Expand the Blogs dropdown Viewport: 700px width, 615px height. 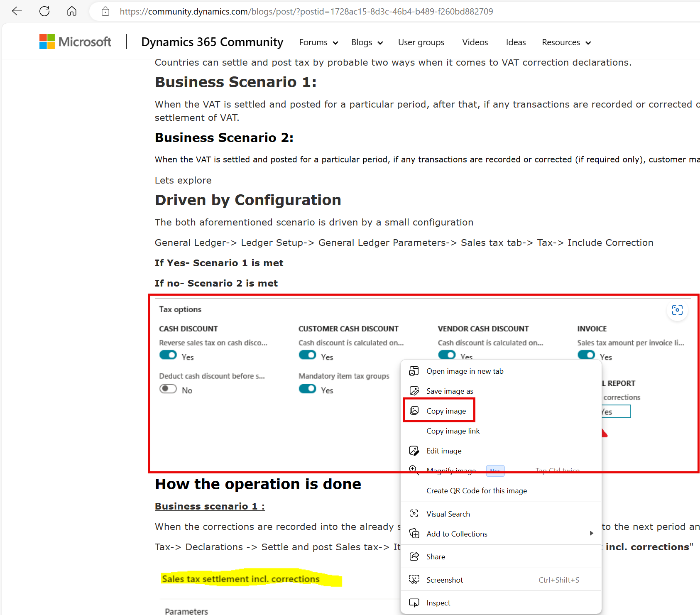[367, 42]
